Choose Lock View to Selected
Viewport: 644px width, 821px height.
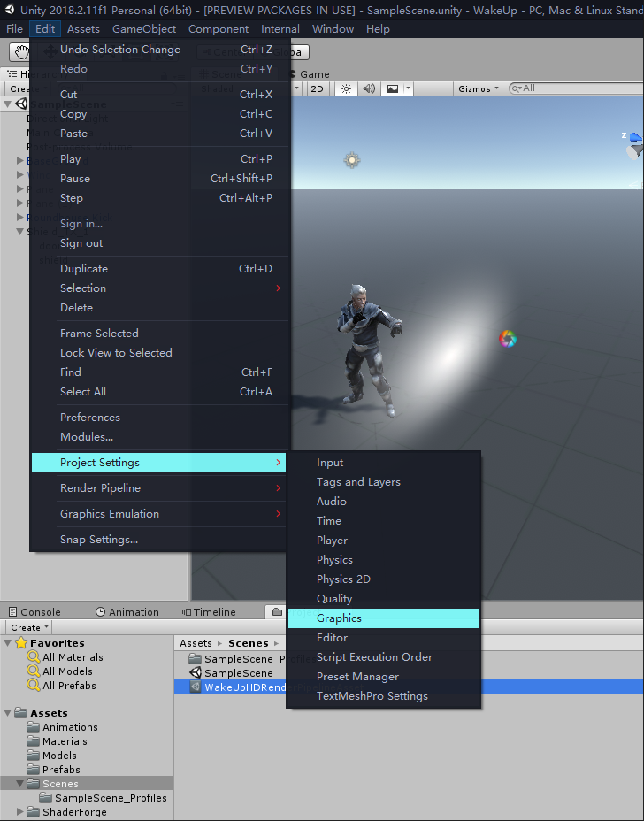(158, 352)
